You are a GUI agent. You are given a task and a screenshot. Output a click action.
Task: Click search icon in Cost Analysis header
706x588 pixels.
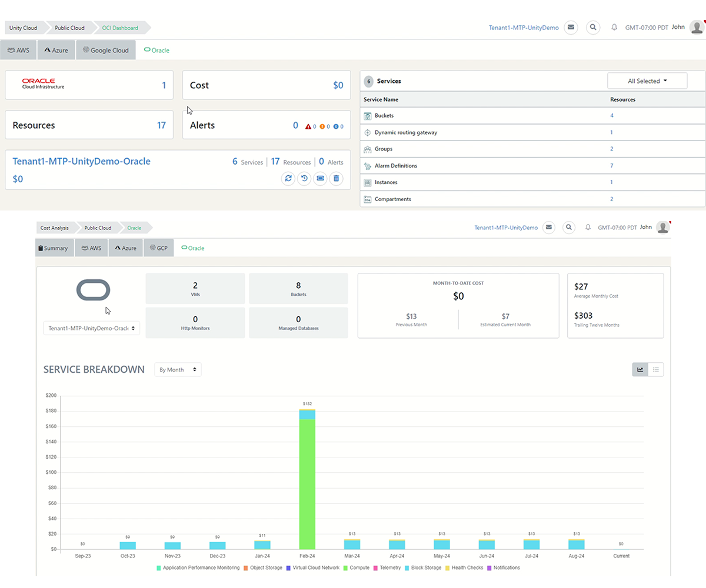[x=568, y=227]
